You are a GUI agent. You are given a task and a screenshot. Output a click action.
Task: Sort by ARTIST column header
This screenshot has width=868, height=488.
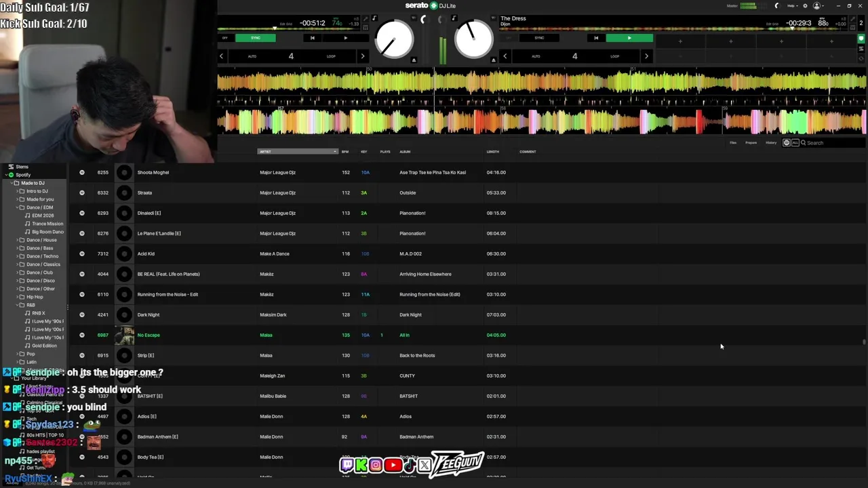tap(297, 152)
